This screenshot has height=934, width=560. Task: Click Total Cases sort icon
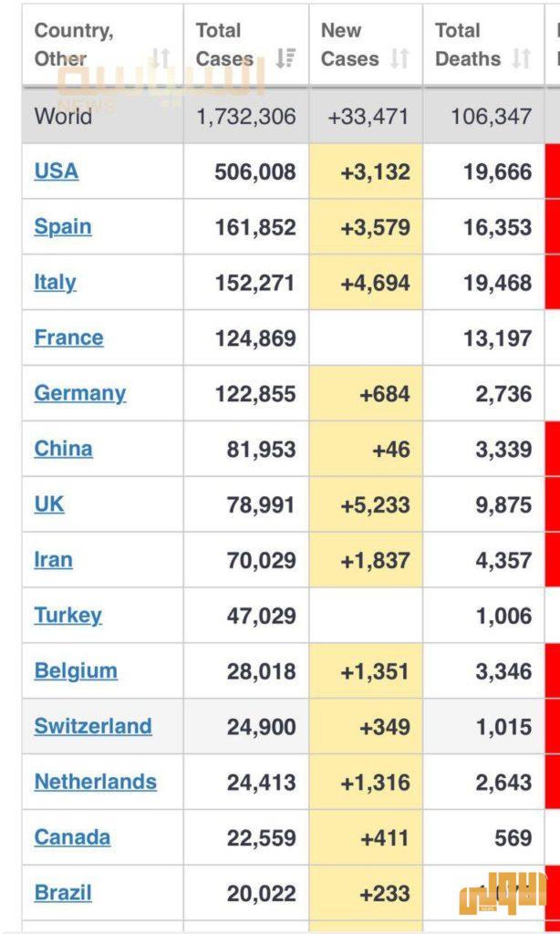click(285, 59)
